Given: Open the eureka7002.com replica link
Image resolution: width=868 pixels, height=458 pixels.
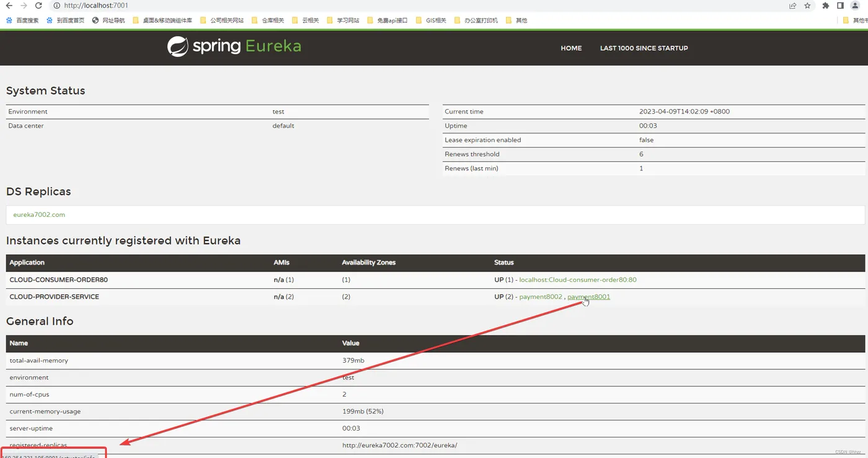Looking at the screenshot, I should point(39,214).
